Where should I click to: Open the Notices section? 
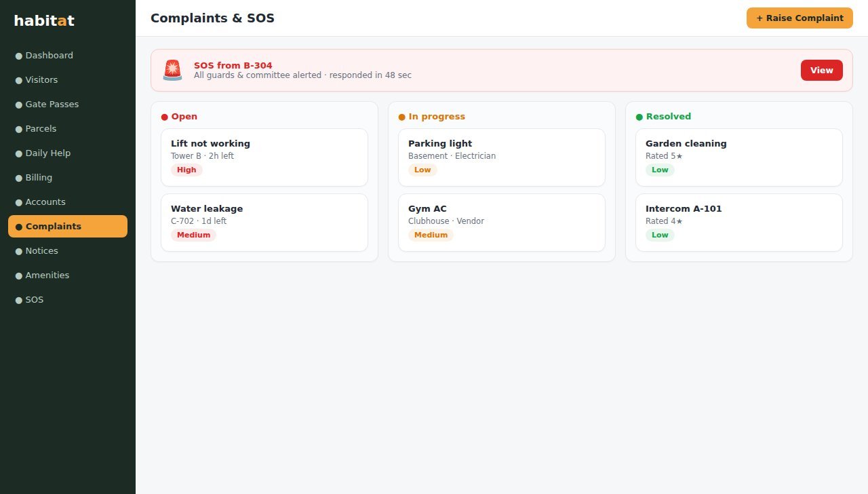[68, 251]
